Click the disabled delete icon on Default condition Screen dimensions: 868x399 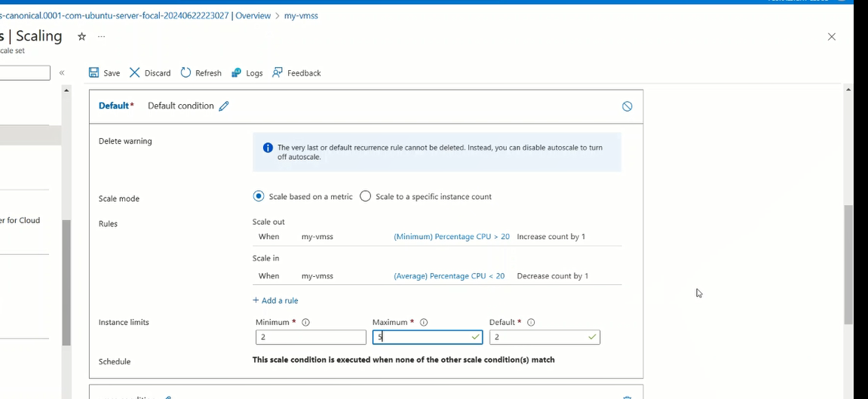[627, 106]
